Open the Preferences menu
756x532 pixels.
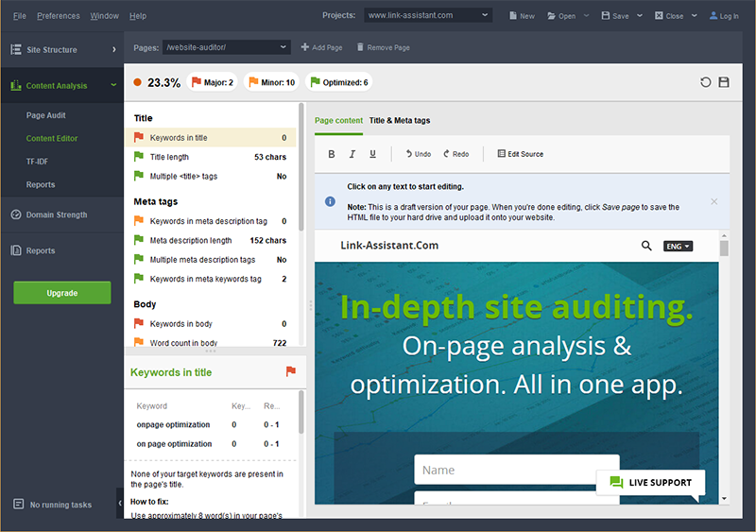(x=59, y=16)
